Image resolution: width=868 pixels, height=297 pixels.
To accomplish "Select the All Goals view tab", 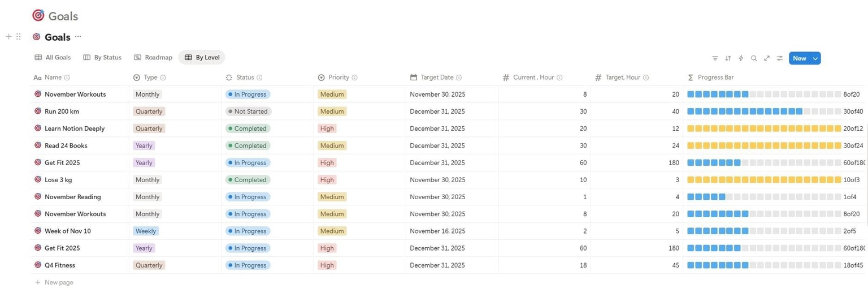I will pos(53,57).
